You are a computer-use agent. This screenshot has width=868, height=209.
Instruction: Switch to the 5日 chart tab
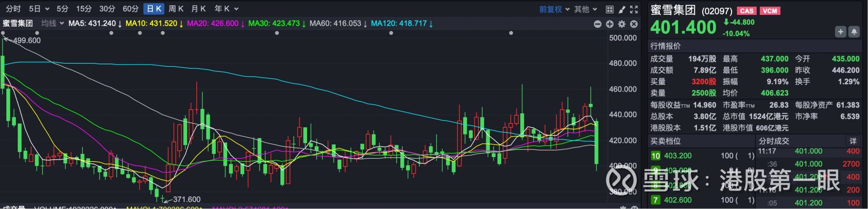pyautogui.click(x=35, y=9)
